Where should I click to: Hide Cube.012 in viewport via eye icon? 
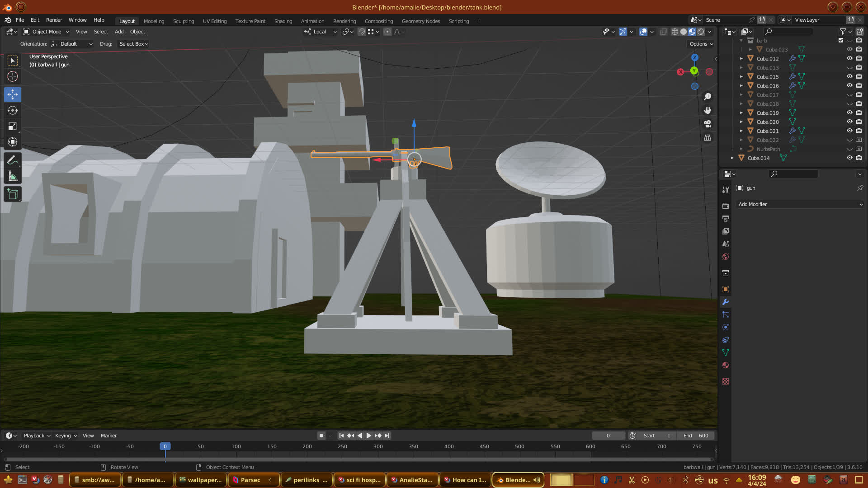pyautogui.click(x=849, y=58)
